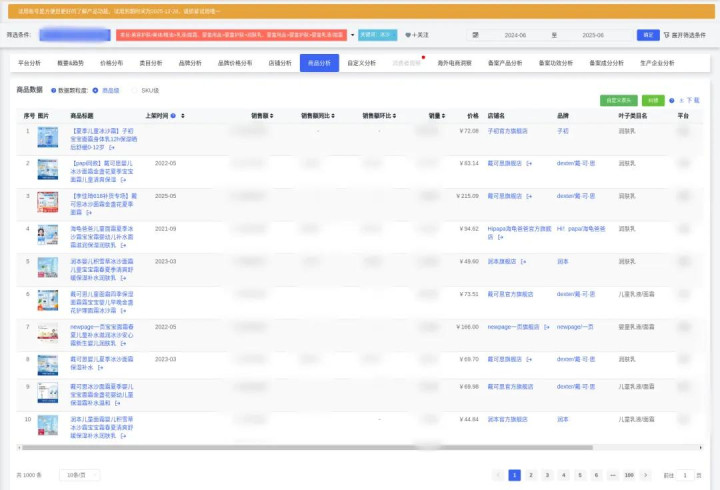Open the start date field 2024-06
720x490 pixels.
click(x=515, y=35)
